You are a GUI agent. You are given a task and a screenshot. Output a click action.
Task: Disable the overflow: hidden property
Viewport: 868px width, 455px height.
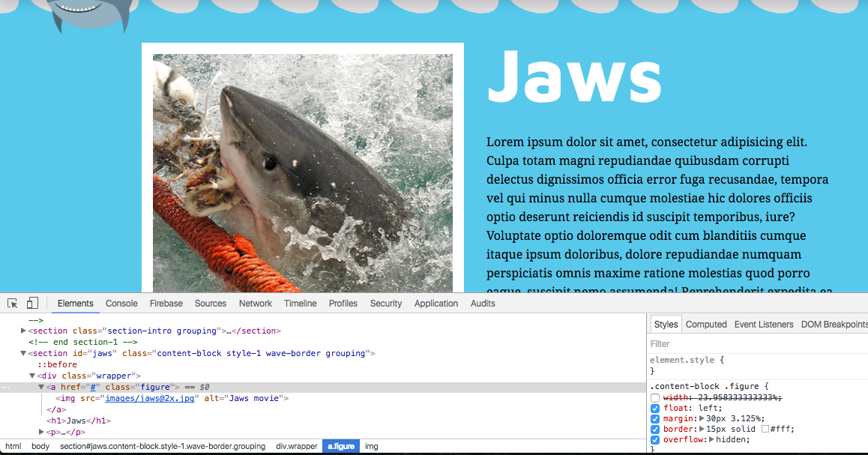point(655,440)
